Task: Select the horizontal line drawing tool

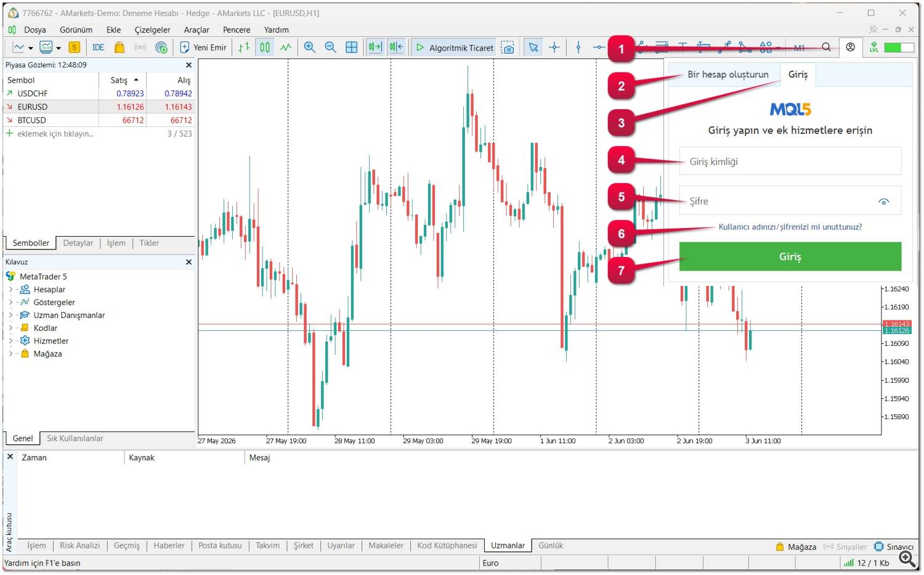Action: click(x=599, y=47)
